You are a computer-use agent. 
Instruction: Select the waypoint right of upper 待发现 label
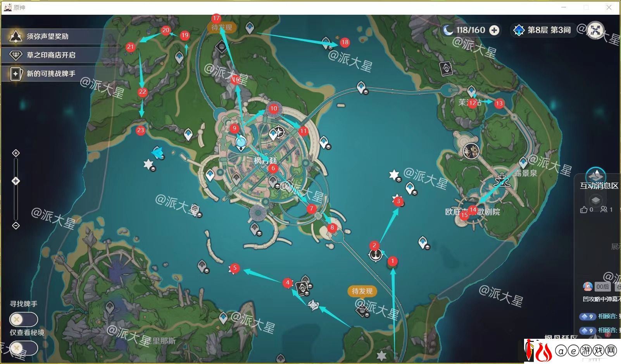point(250,28)
